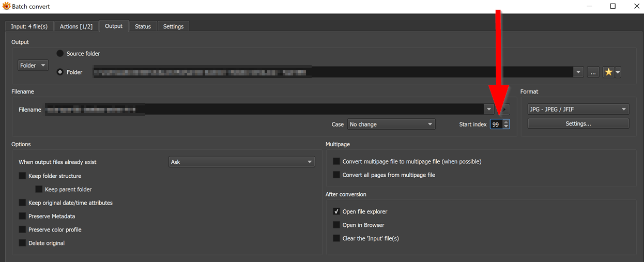The width and height of the screenshot is (644, 262).
Task: Open the Status tab
Action: (143, 26)
